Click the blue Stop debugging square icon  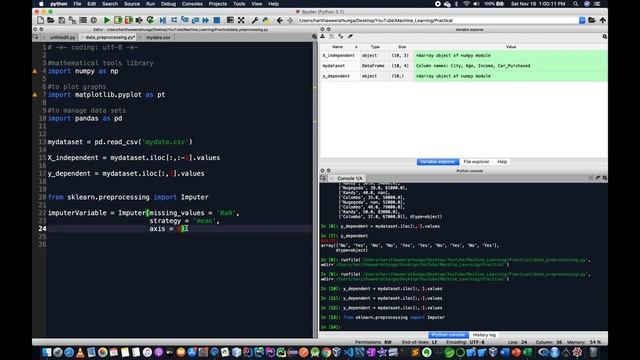coord(217,20)
